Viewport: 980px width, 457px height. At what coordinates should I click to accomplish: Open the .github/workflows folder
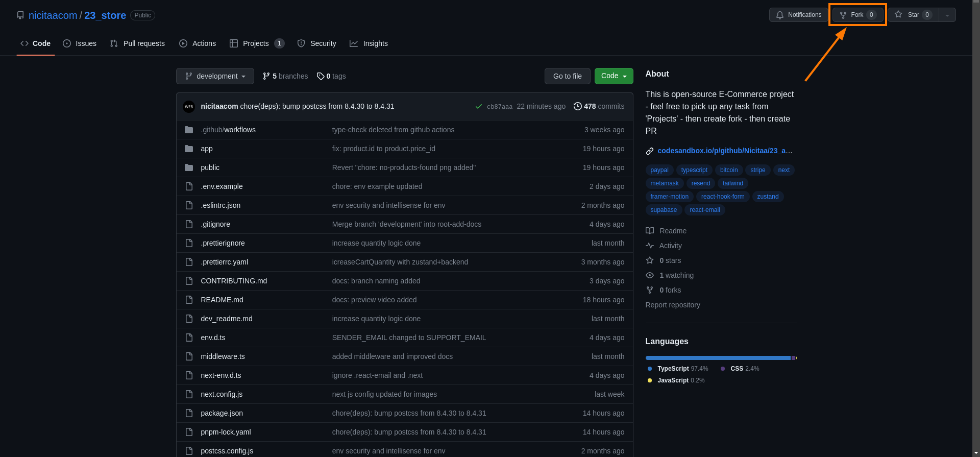point(228,130)
